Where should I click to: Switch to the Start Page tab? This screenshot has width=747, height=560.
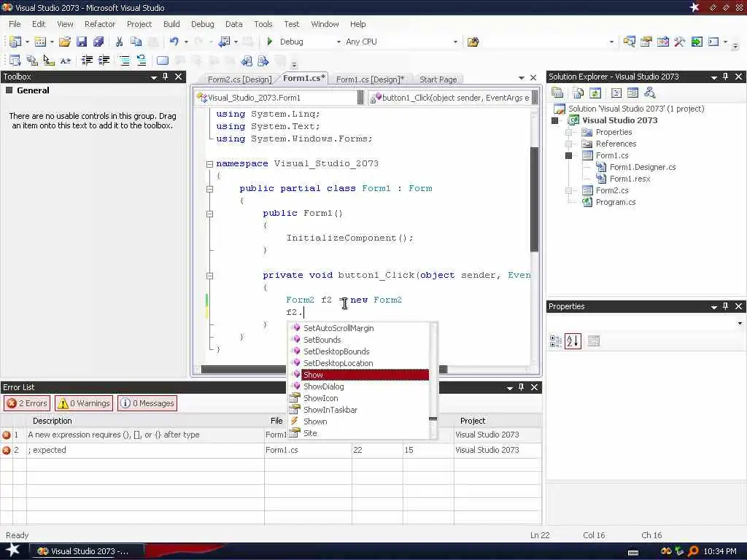(438, 79)
